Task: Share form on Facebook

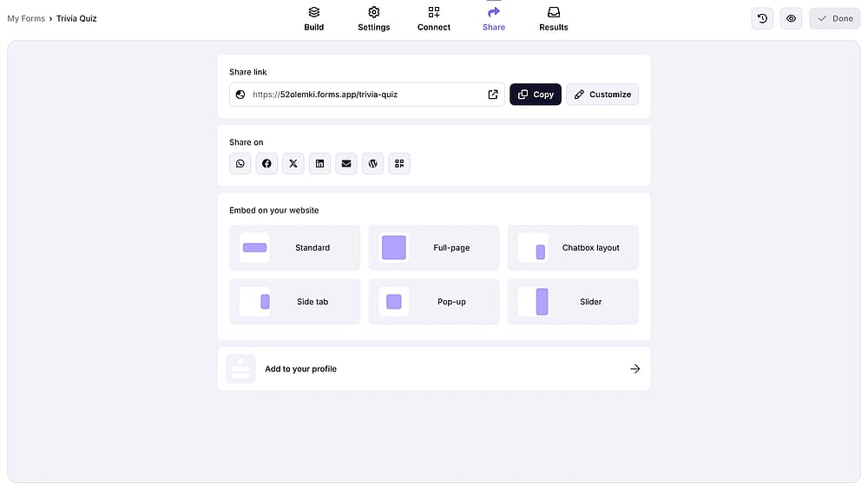Action: [266, 164]
